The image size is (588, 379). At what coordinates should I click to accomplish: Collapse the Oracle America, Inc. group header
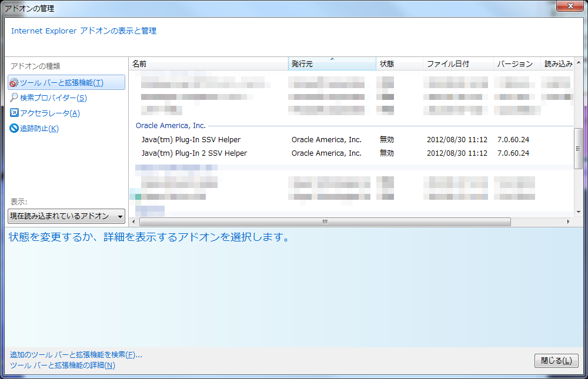coord(171,126)
